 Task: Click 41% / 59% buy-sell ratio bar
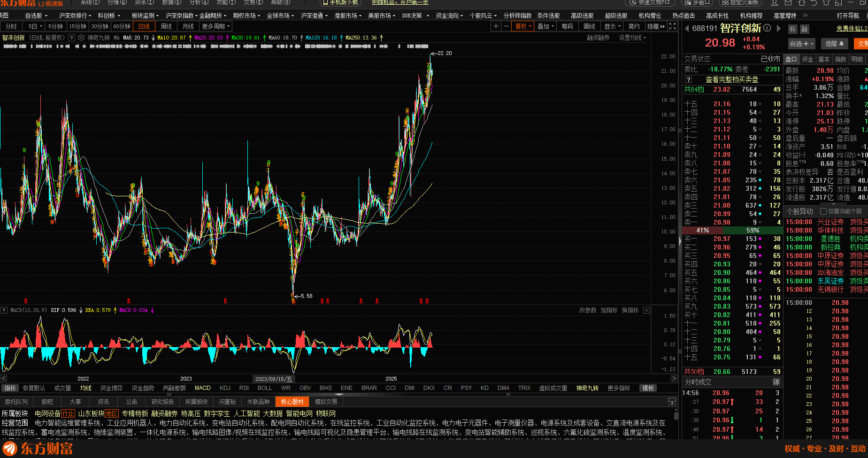(x=731, y=230)
